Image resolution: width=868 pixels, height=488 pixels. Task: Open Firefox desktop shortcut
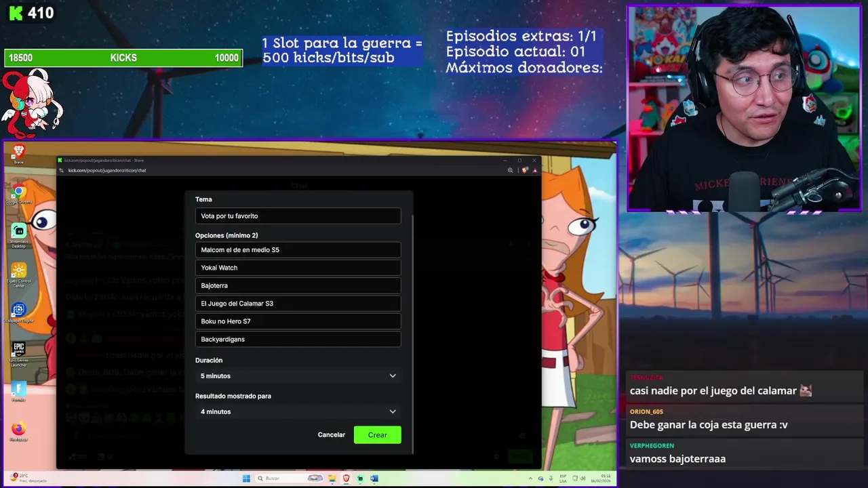coord(18,431)
